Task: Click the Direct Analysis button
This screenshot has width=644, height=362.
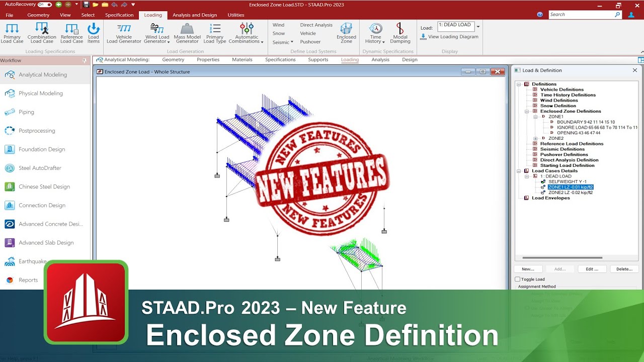Action: (x=316, y=25)
